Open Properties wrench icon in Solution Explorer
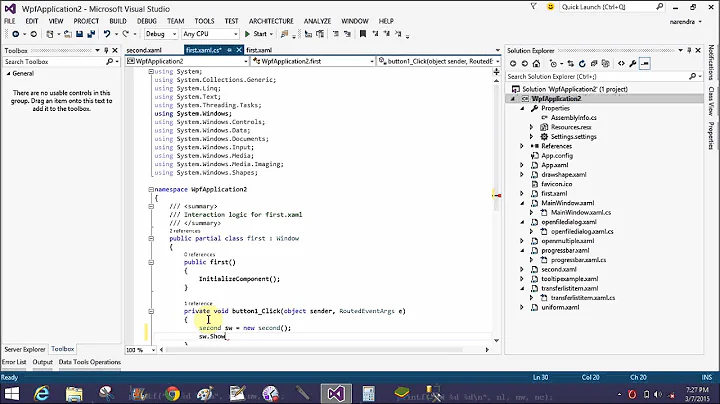 pos(633,64)
